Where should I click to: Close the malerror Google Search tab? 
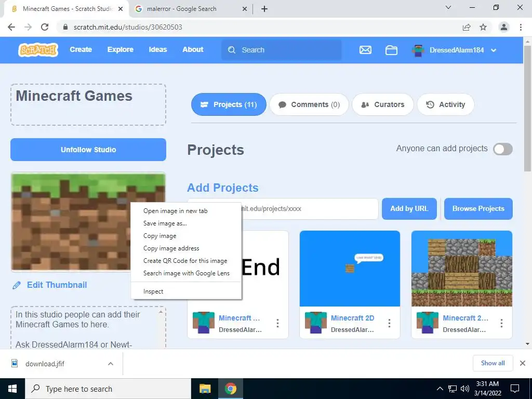pos(245,9)
